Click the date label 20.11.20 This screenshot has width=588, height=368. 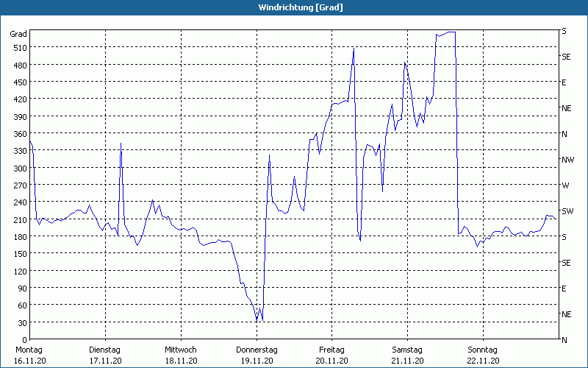(x=332, y=361)
